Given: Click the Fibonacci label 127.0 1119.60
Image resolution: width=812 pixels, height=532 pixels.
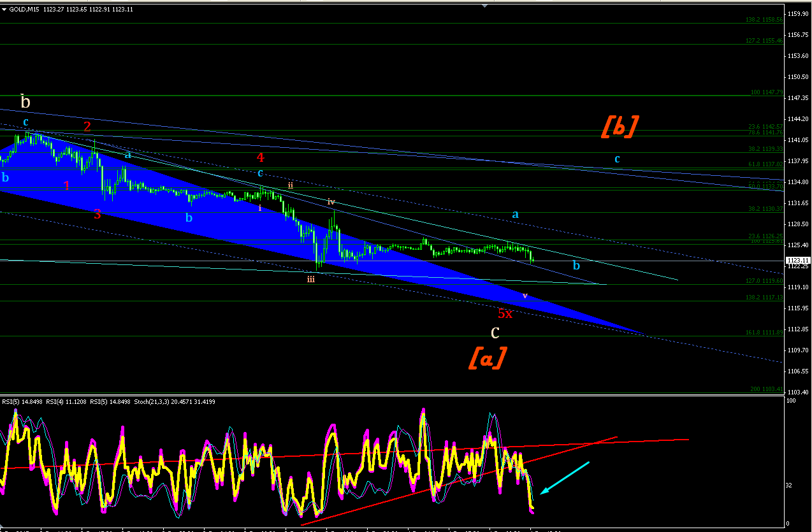Looking at the screenshot, I should 764,280.
